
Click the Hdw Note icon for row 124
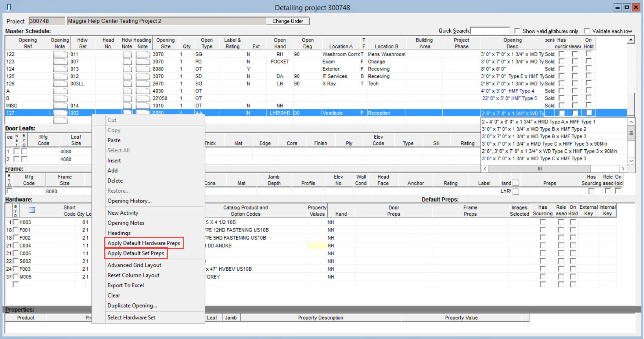tap(127, 69)
